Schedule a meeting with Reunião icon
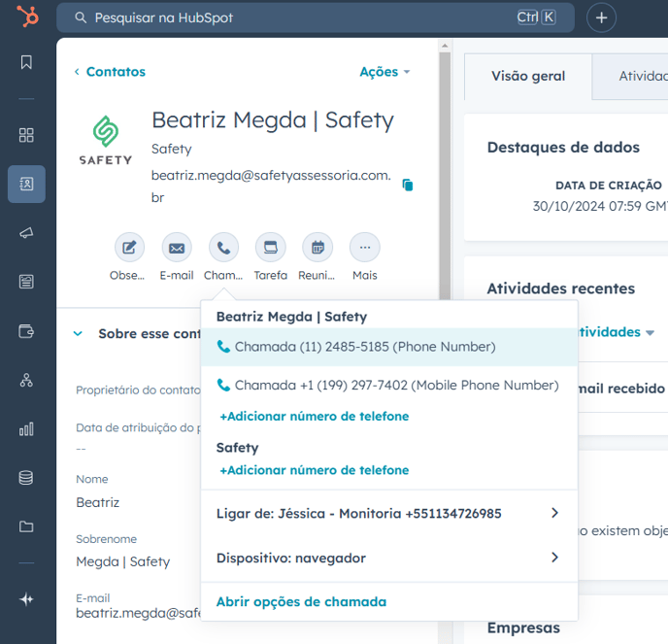Viewport: 668px width, 644px height. tap(317, 248)
